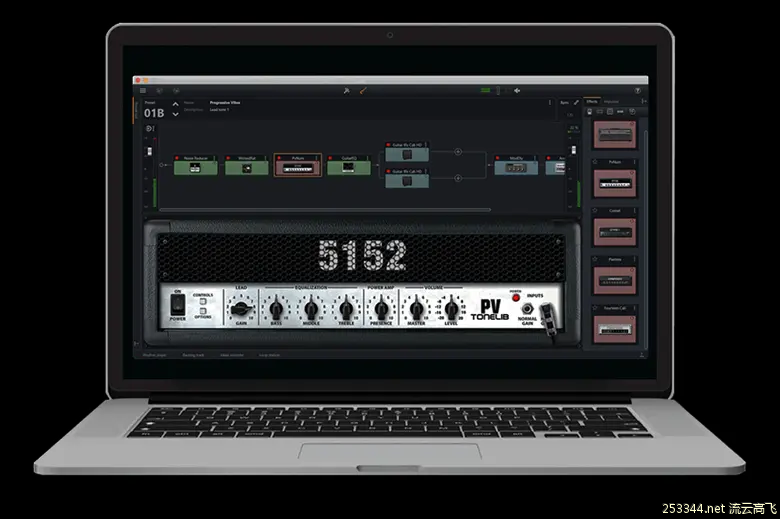This screenshot has height=519, width=780.
Task: Bypass GuitarEQ via its red power dot
Action: pos(330,158)
